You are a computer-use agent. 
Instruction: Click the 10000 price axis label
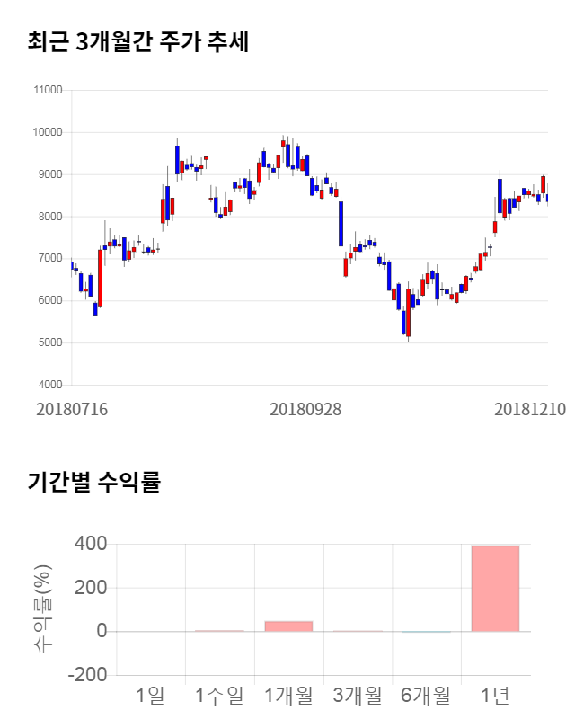pyautogui.click(x=49, y=132)
